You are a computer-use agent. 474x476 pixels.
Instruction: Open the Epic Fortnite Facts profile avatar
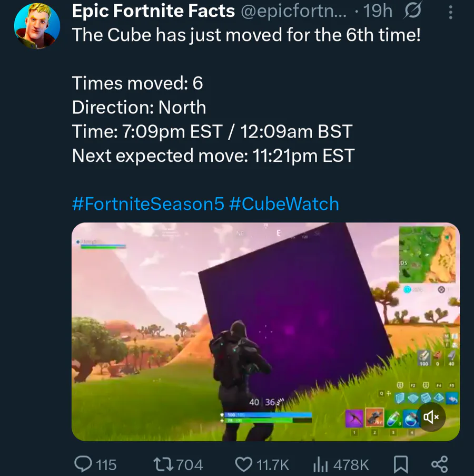37,26
